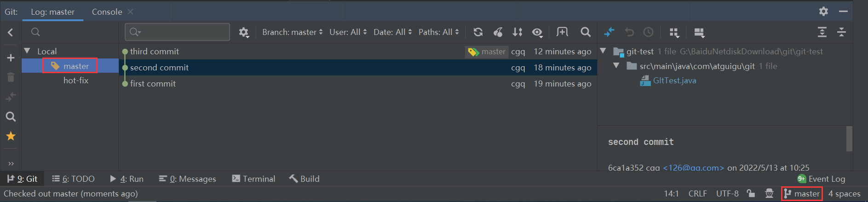Switch to the Console tab
Screen dimensions: 868x202
107,12
